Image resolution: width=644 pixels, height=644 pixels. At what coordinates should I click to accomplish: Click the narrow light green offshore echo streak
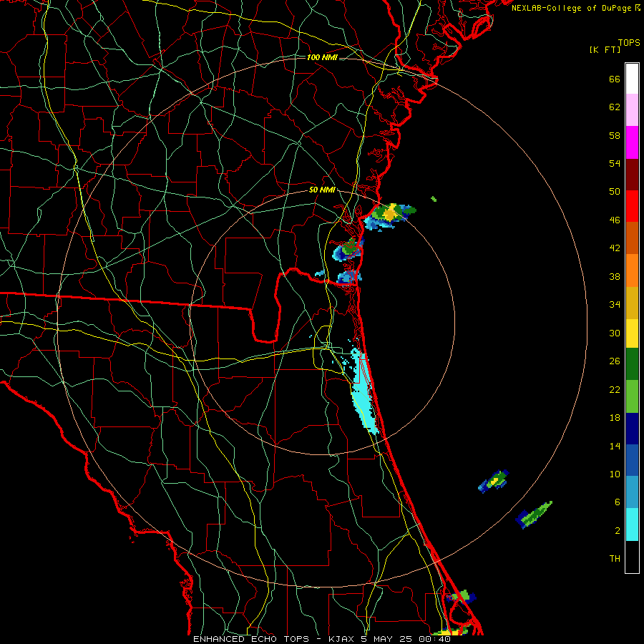[x=534, y=515]
